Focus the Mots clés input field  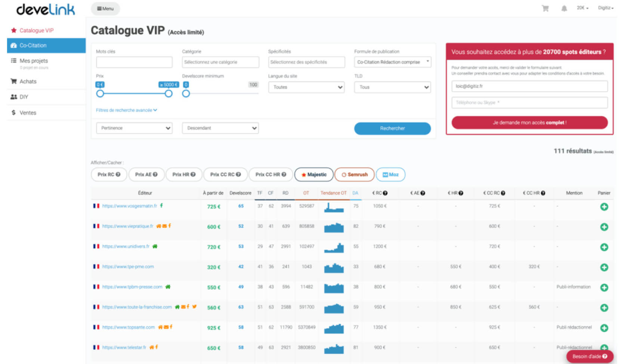coord(134,62)
